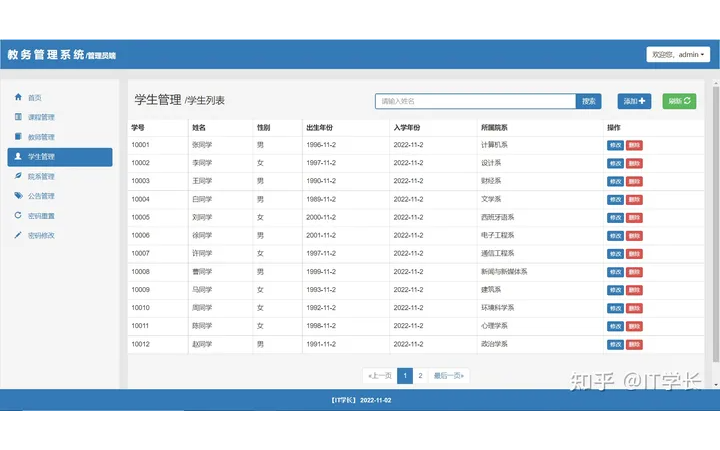720x450 pixels.
Task: Click the 课程管理 sidebar icon
Action: click(18, 117)
